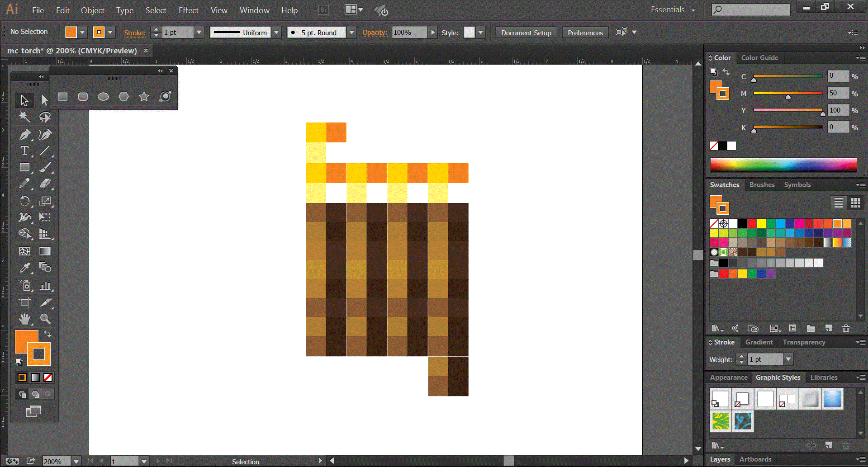Select the Artboard tool
Screen dimensions: 868x467
click(x=24, y=302)
